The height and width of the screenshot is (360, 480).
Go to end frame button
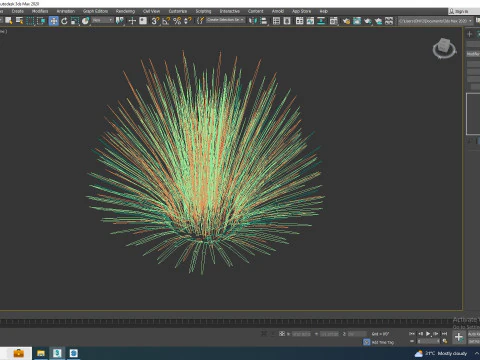point(444,334)
